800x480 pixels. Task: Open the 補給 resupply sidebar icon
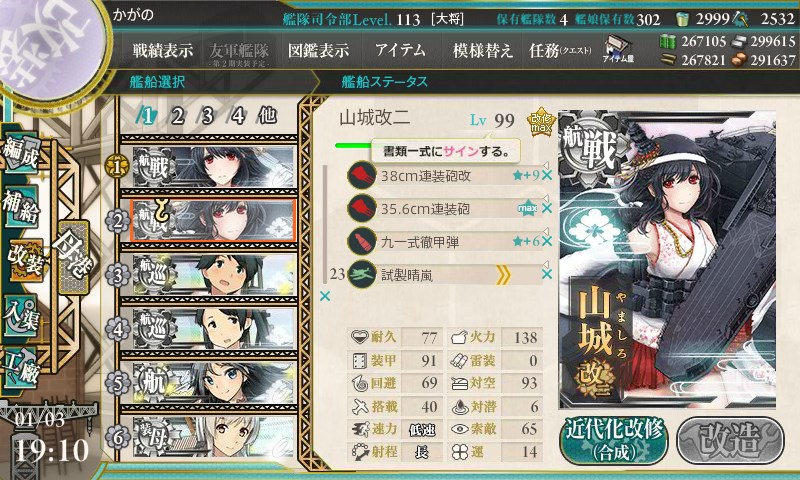point(20,207)
